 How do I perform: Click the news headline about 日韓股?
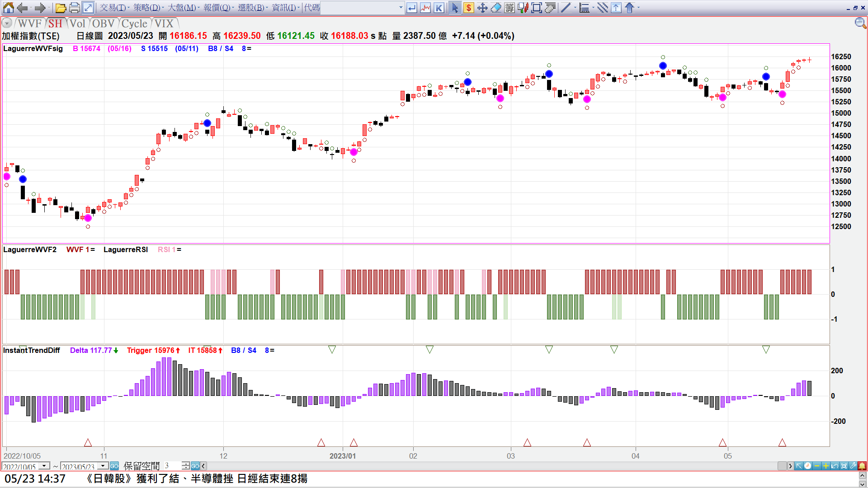pos(197,479)
